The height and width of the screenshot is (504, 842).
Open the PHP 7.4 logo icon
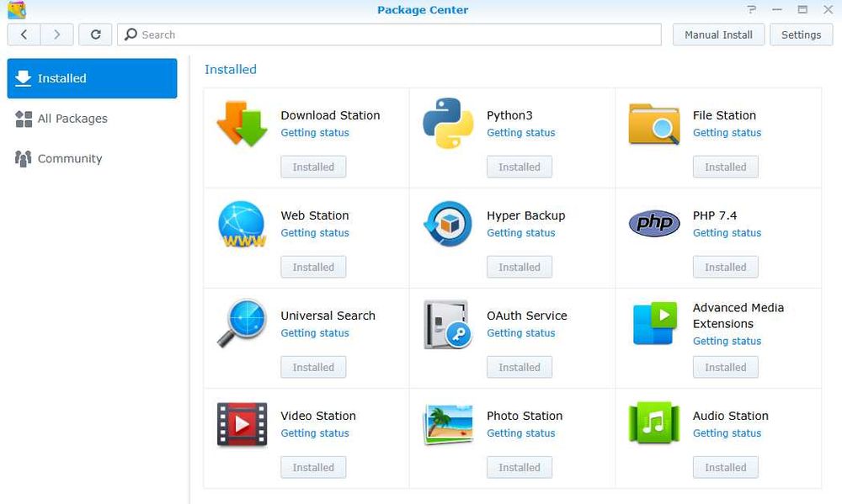pyautogui.click(x=654, y=223)
